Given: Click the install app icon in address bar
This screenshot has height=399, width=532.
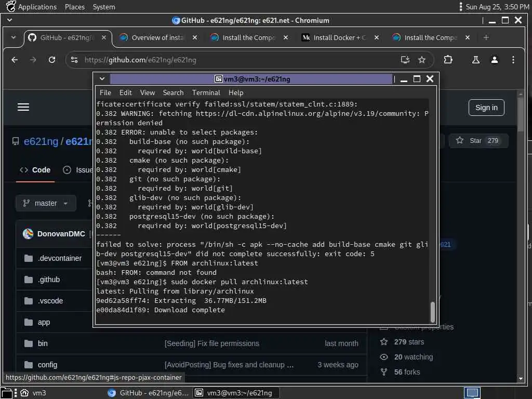Looking at the screenshot, I should 405,60.
